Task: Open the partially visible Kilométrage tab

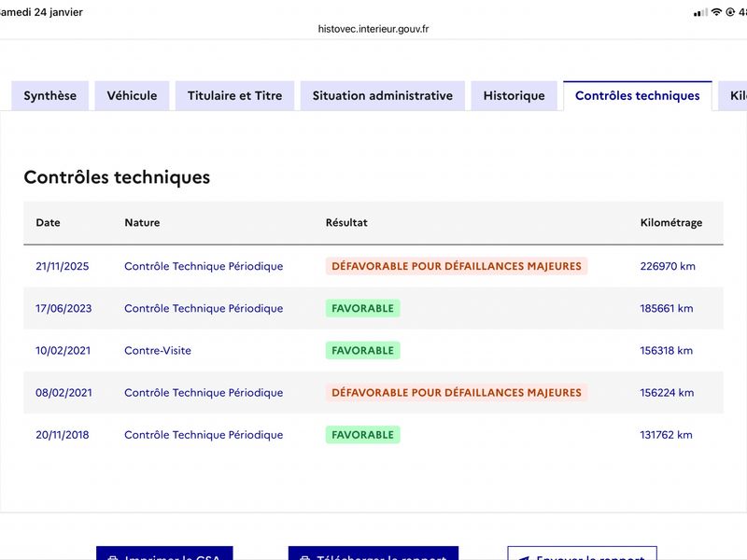Action: pos(734,96)
